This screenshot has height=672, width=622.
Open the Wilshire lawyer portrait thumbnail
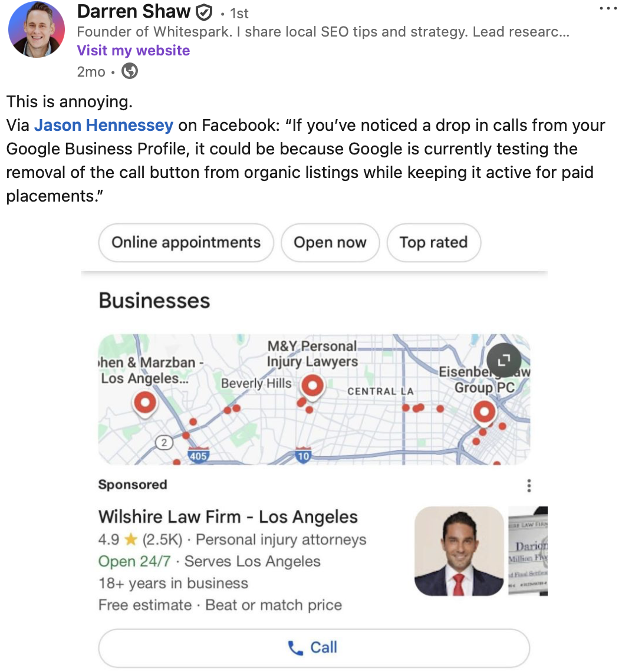[459, 551]
